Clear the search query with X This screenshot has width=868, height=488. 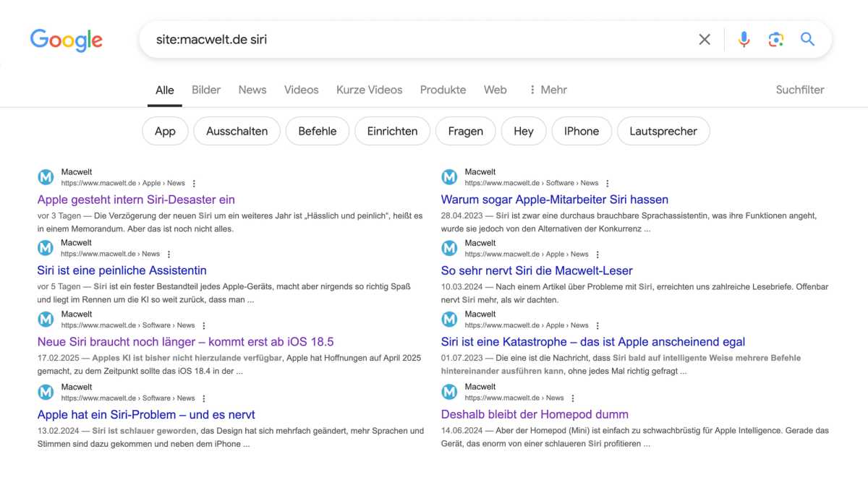(x=705, y=40)
